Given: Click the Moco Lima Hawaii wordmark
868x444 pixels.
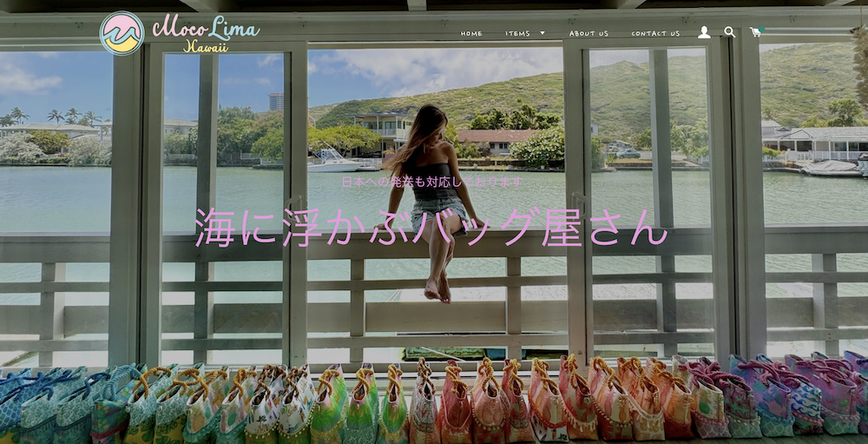Looking at the screenshot, I should (205, 33).
